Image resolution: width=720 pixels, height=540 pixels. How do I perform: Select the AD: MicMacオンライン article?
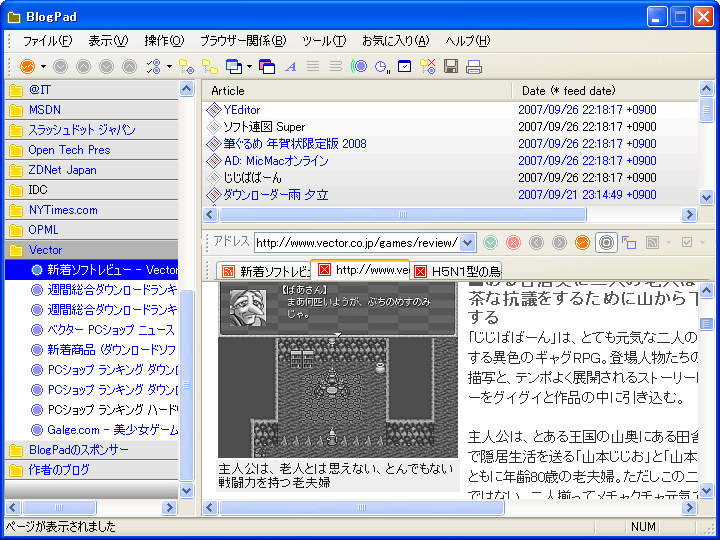(x=276, y=161)
